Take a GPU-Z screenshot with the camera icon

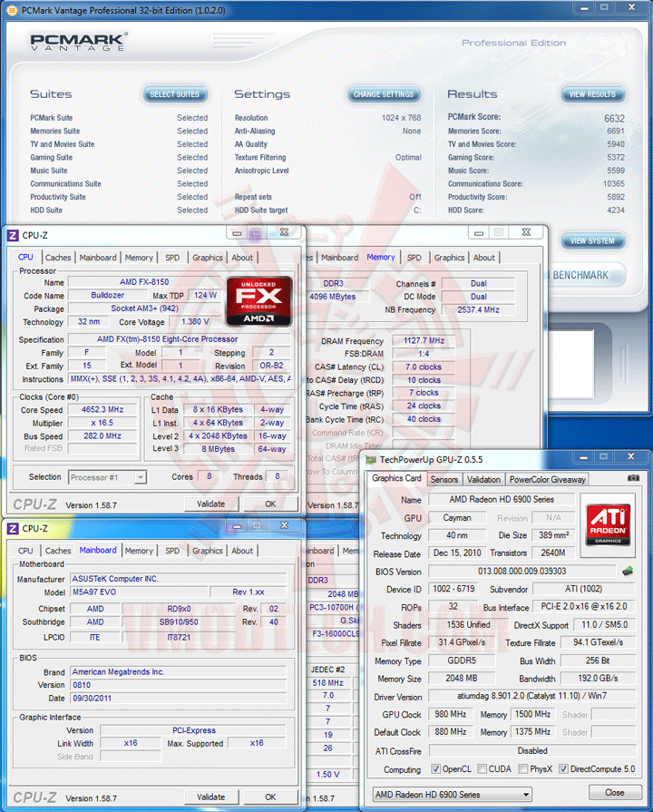point(633,478)
